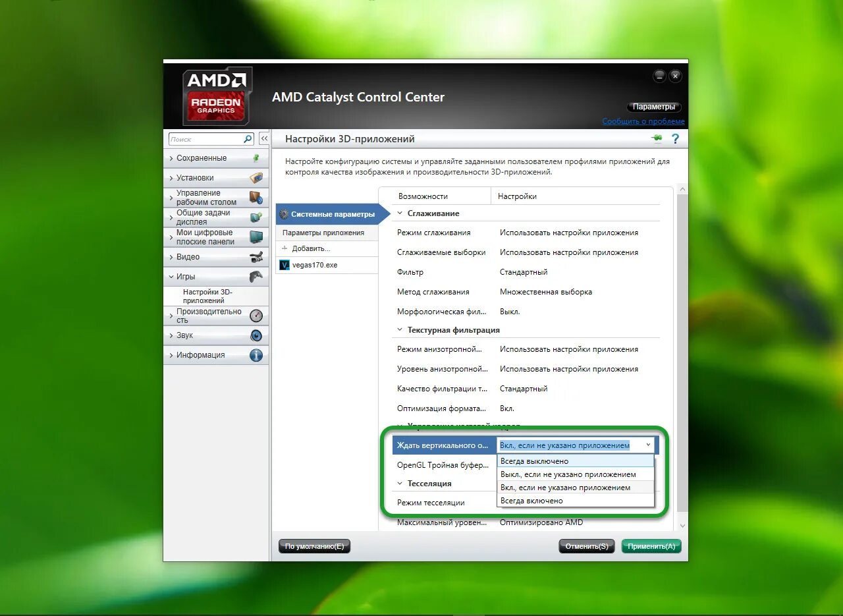
Task: Click the pin icon next to Сохраненные
Action: 256,158
